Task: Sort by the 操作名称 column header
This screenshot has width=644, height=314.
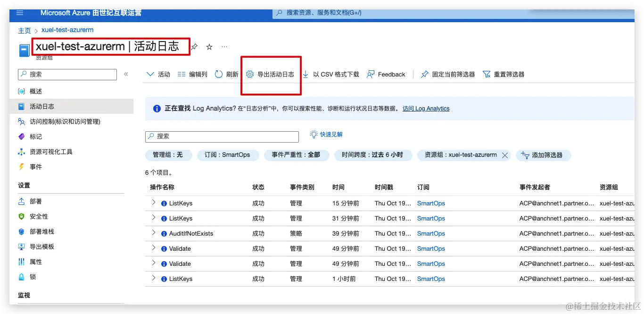Action: 162,187
